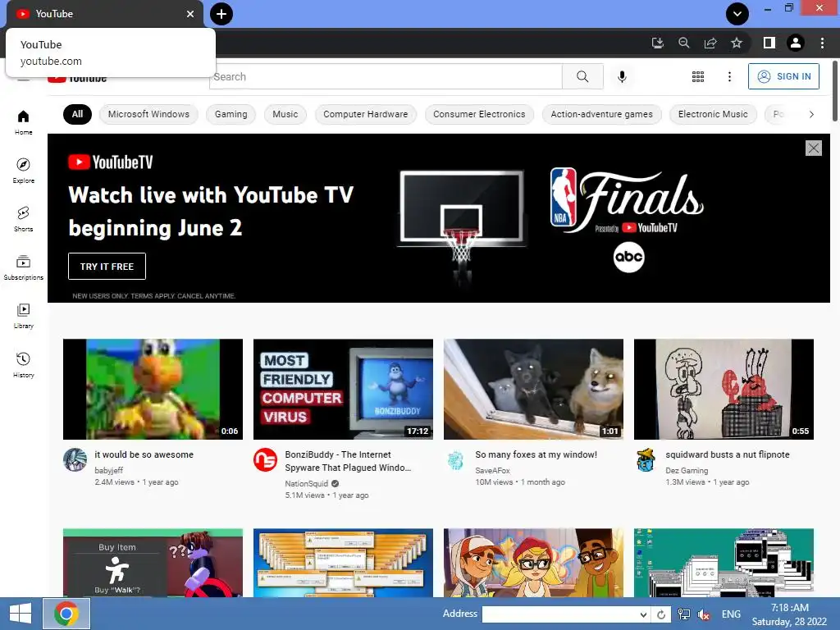Click the Dez Gaming channel avatar
The height and width of the screenshot is (630, 840).
646,459
